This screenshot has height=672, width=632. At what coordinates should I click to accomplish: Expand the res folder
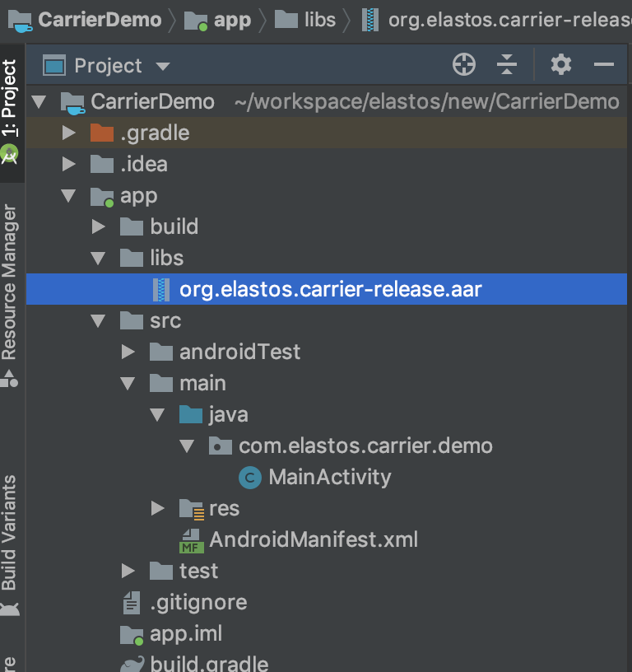[157, 509]
